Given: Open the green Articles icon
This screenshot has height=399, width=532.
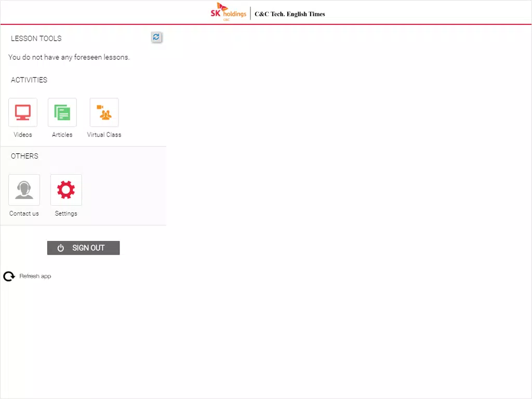Looking at the screenshot, I should point(62,112).
